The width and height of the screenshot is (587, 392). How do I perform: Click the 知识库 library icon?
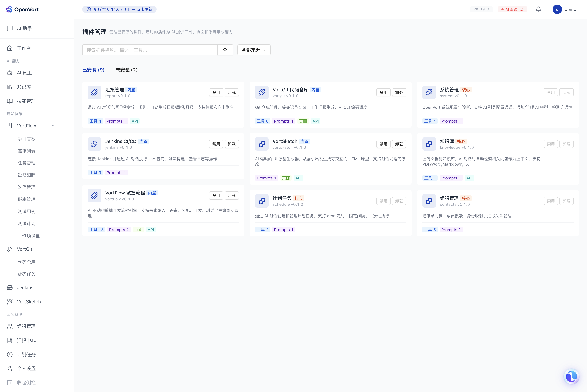pos(10,87)
